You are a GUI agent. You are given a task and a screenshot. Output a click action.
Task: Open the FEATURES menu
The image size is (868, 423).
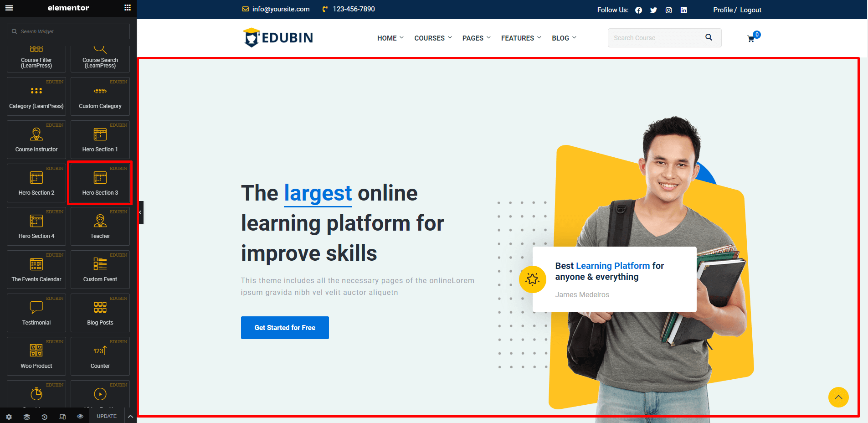pos(521,38)
